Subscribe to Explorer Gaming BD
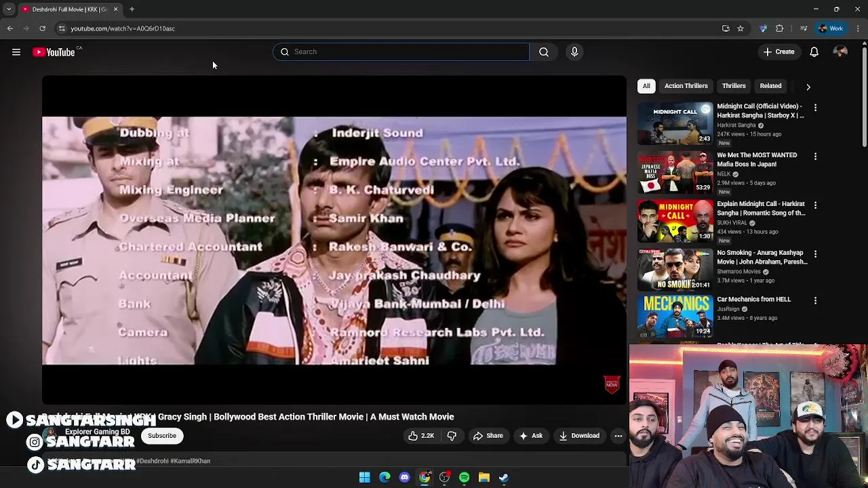Image resolution: width=868 pixels, height=488 pixels. (x=162, y=436)
